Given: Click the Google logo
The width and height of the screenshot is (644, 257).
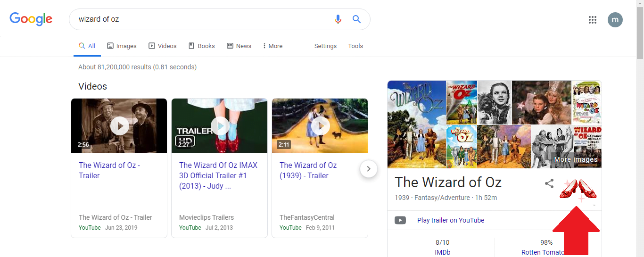Looking at the screenshot, I should [x=31, y=19].
